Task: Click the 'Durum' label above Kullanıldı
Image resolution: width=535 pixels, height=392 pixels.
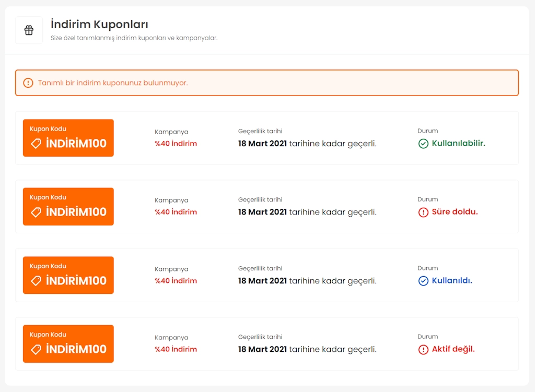Action: tap(427, 268)
